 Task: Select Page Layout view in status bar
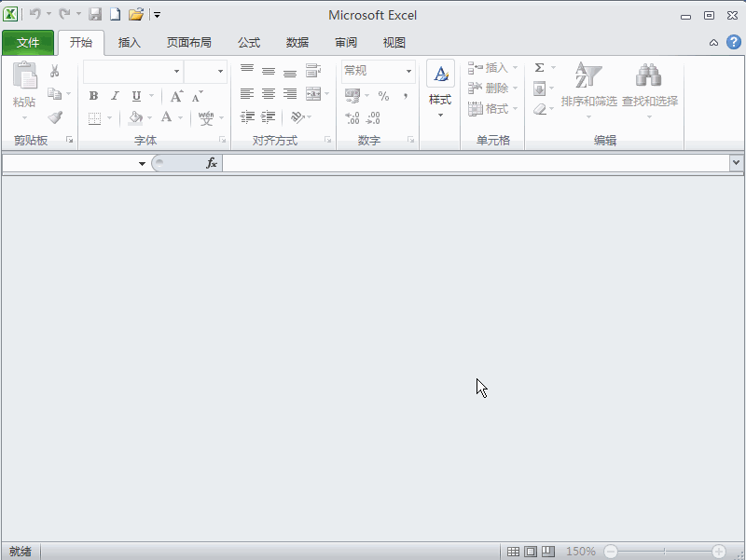click(531, 552)
